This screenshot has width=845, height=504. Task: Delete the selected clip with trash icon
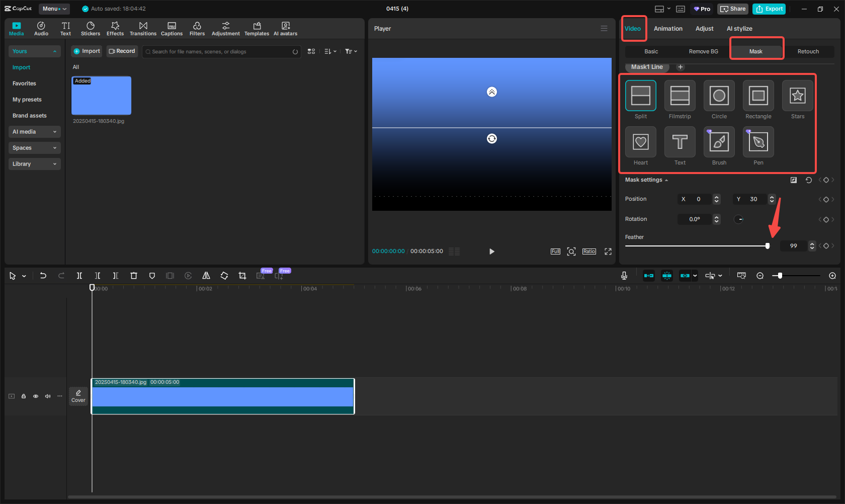134,276
